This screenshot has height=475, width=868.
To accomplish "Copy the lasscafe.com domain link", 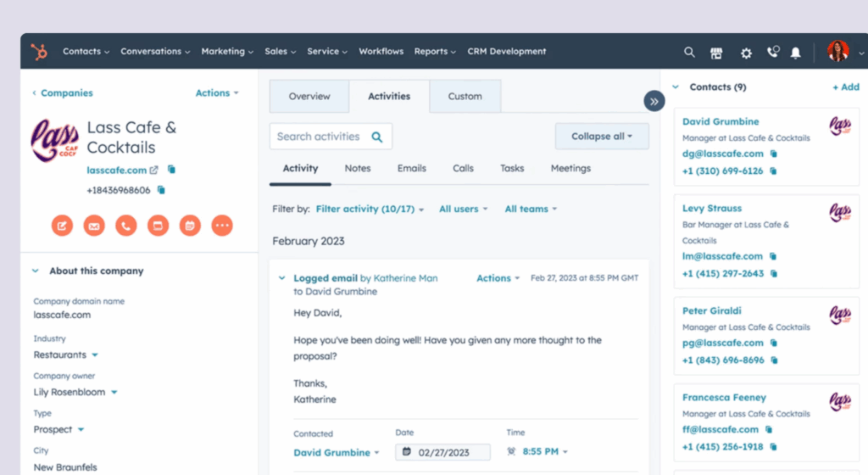I will pyautogui.click(x=171, y=170).
